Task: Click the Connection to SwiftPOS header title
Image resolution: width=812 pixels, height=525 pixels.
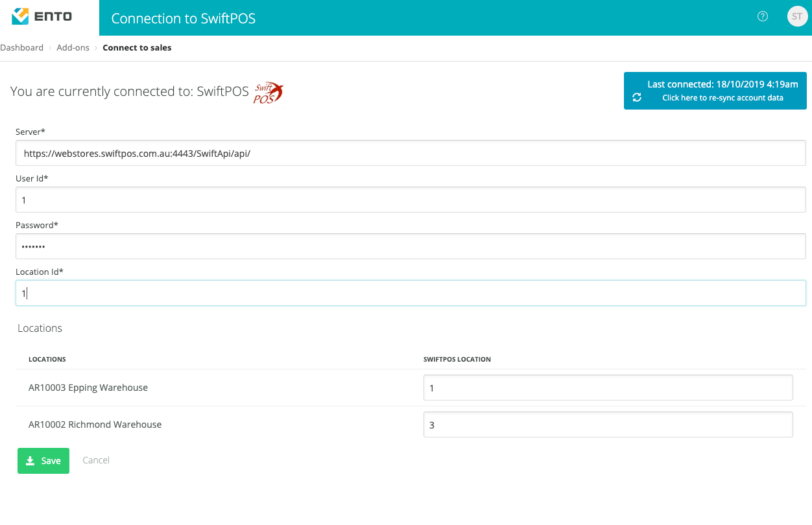Action: click(184, 18)
